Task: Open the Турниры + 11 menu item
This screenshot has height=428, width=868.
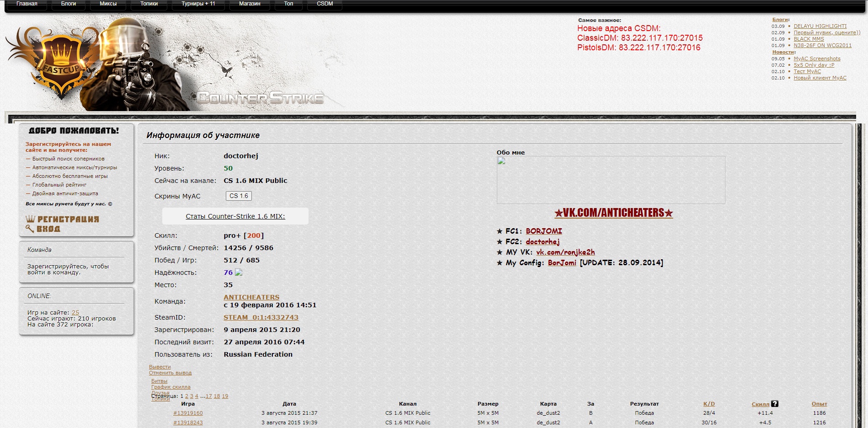Action: click(x=198, y=4)
